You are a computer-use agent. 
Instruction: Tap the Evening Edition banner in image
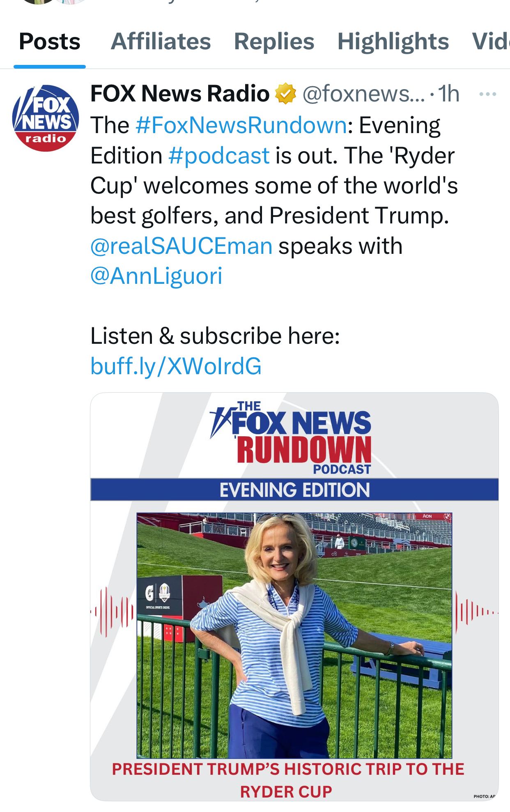294,490
